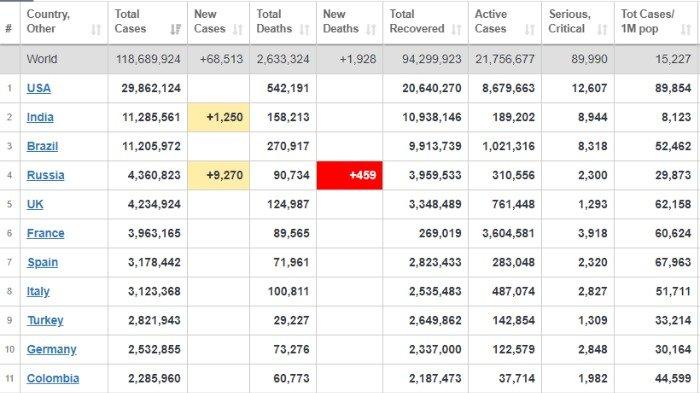Sort by New Deaths arrow icon
The height and width of the screenshot is (393, 700).
point(371,29)
